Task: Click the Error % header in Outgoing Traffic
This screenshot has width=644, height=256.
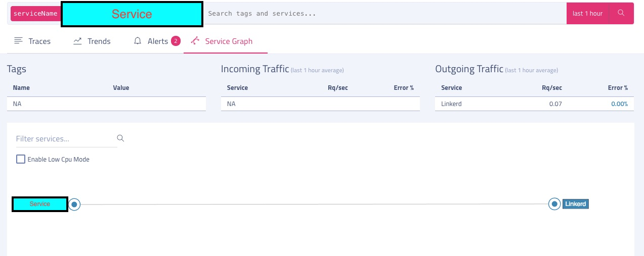Action: 618,88
